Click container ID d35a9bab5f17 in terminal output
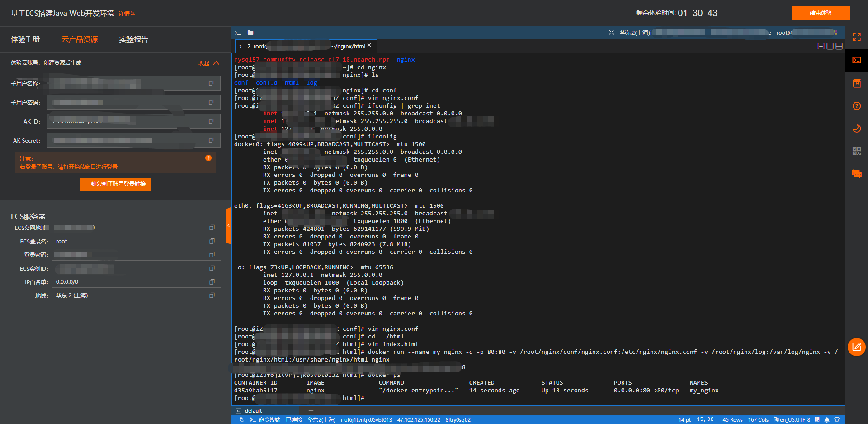This screenshot has width=868, height=424. pos(256,391)
